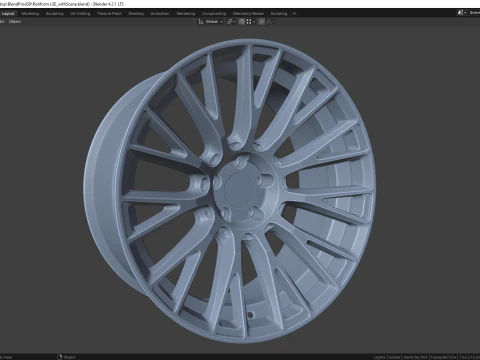Add a new workspace with plus icon
Screen dimensions: 480x360
coord(294,14)
